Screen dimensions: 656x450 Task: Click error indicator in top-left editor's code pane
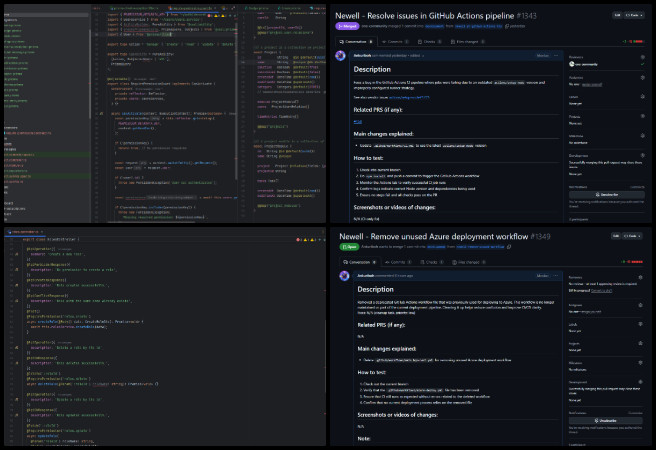[x=210, y=15]
